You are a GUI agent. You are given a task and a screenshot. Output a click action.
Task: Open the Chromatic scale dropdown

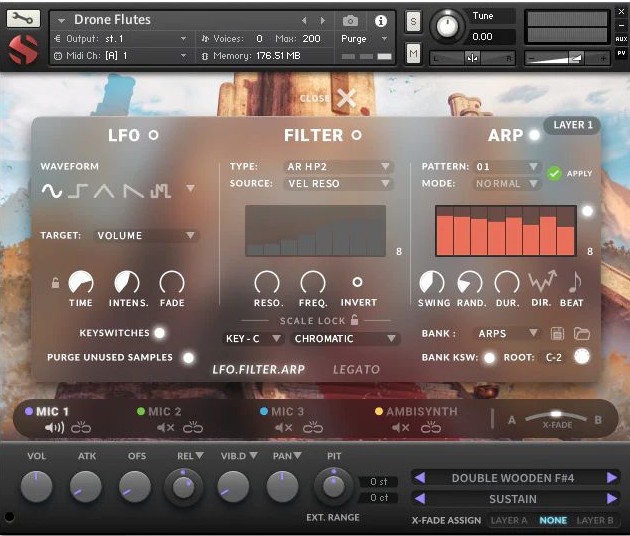tap(345, 339)
